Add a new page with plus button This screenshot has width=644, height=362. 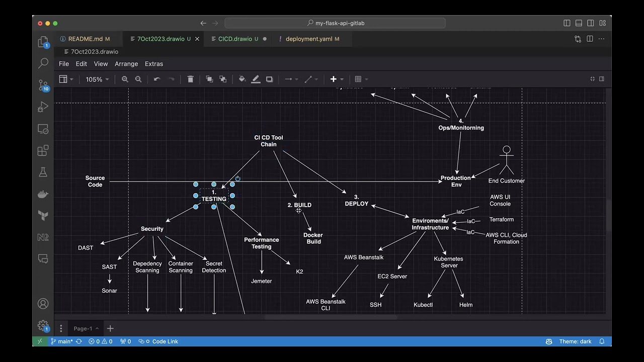tap(110, 328)
